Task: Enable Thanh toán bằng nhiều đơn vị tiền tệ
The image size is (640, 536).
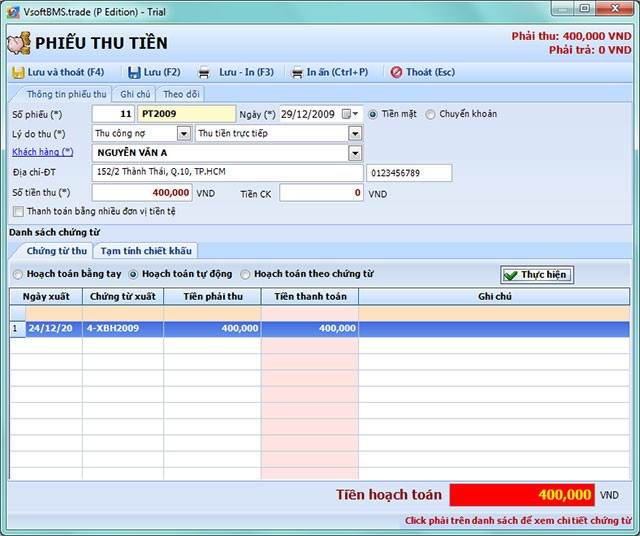Action: click(18, 211)
